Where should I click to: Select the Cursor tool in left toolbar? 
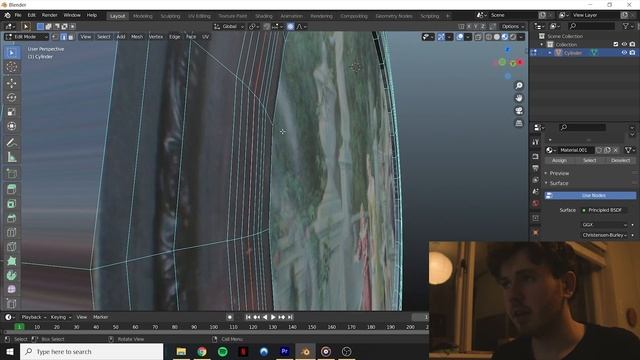click(x=11, y=67)
